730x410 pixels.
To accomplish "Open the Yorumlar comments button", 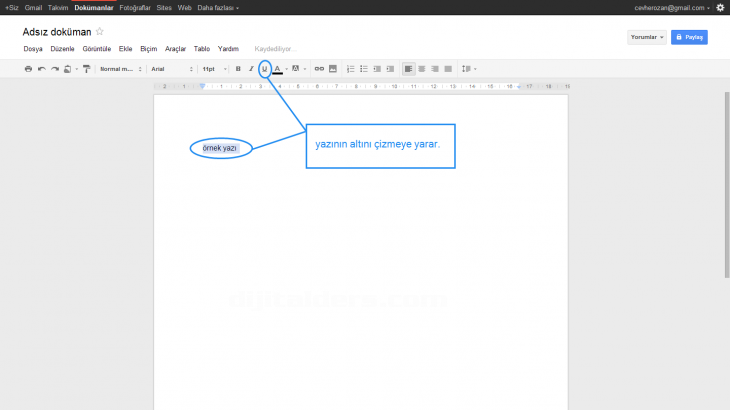I will click(646, 37).
